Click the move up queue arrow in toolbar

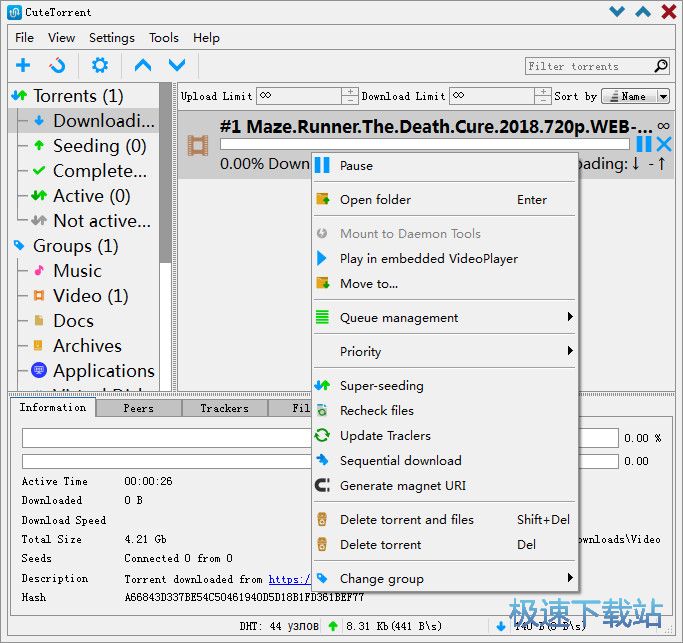[143, 66]
